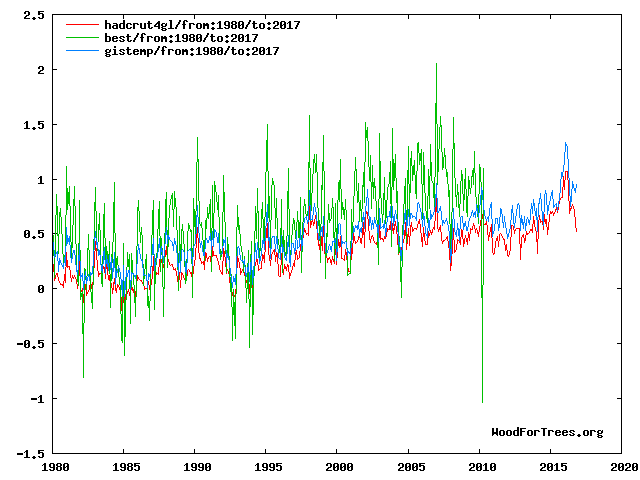
Task: Click the blue gistemp peak near 2016
Action: [x=565, y=144]
